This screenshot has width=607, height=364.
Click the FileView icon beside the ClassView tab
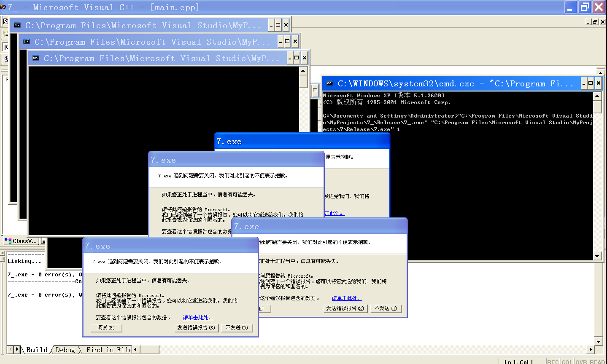click(x=43, y=241)
